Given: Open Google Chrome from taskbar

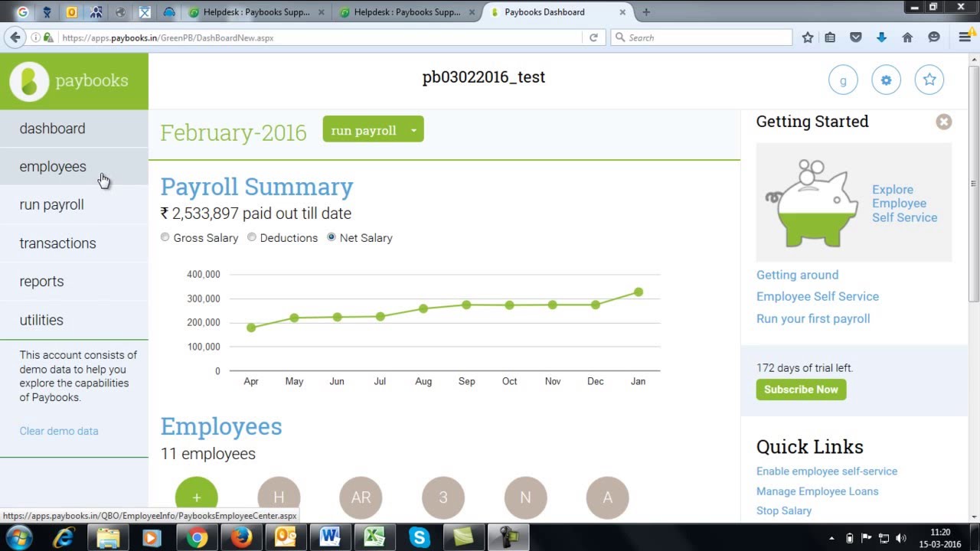Looking at the screenshot, I should (197, 538).
